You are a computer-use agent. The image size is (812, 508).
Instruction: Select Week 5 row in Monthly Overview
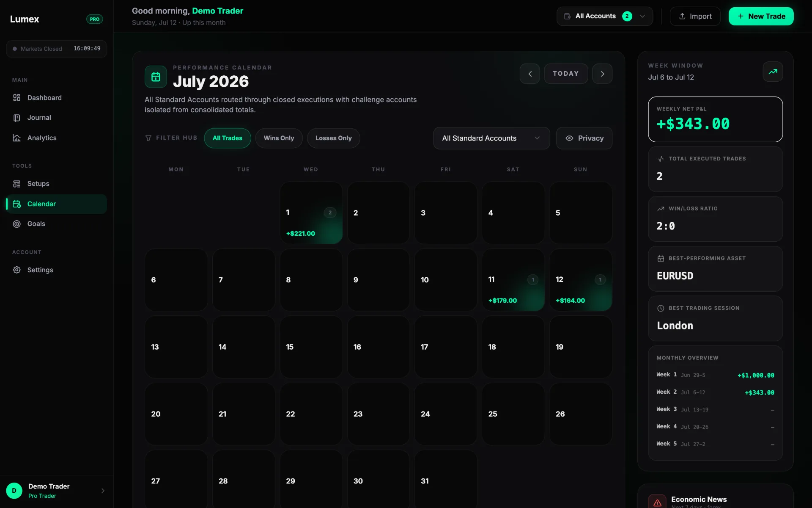(715, 444)
